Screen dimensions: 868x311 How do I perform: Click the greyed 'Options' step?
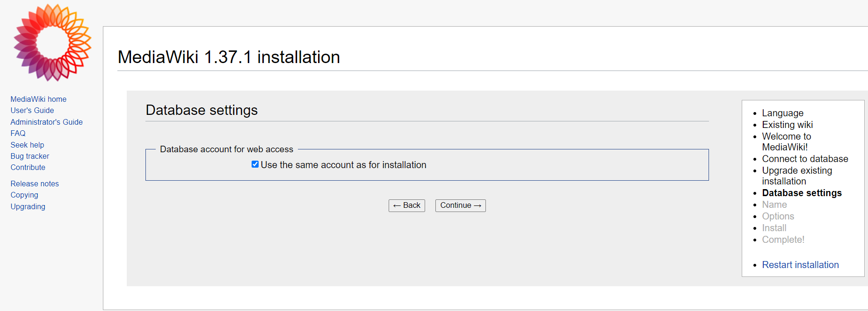[x=778, y=216]
